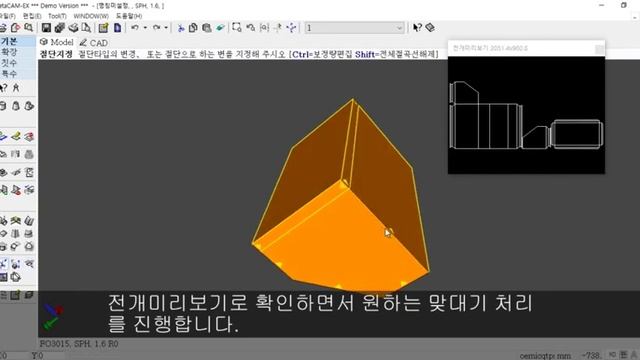Click the compass-figure icon beside help pointer in palette
Screen dimensions: 640x360
[x=16, y=88]
